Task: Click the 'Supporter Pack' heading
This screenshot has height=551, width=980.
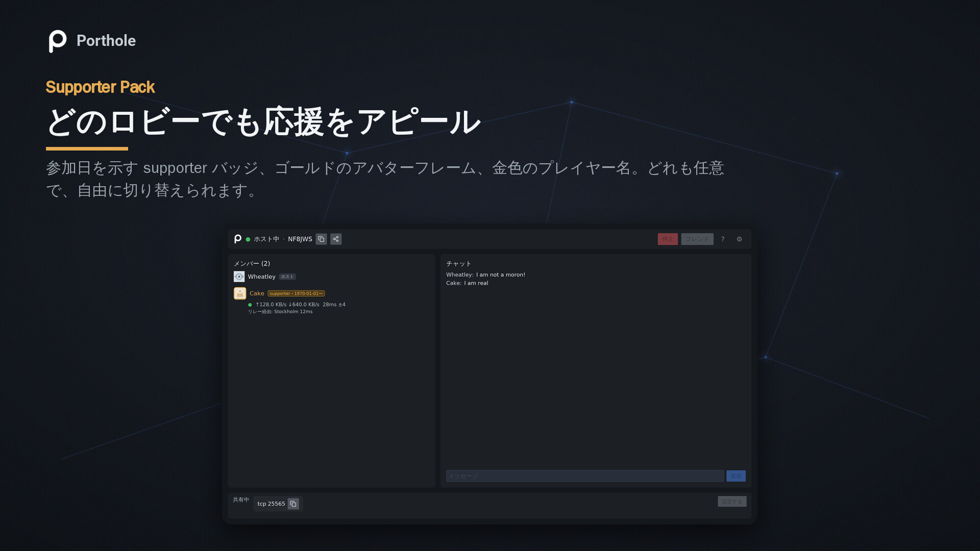Action: (x=100, y=87)
